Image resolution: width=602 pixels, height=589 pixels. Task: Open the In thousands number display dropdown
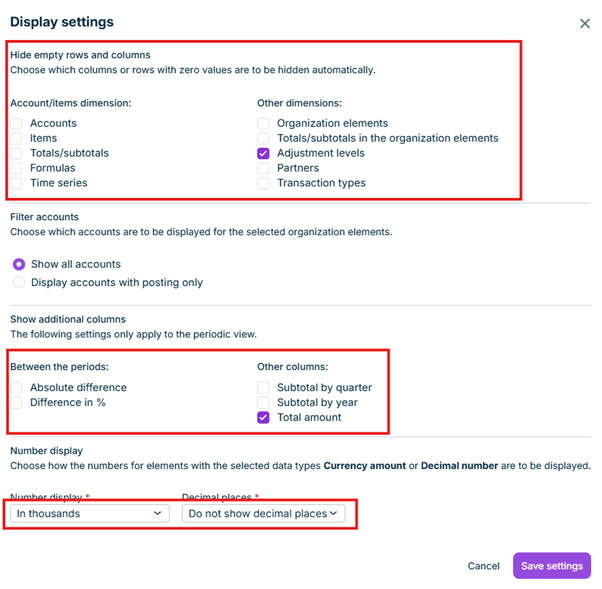[x=90, y=514]
